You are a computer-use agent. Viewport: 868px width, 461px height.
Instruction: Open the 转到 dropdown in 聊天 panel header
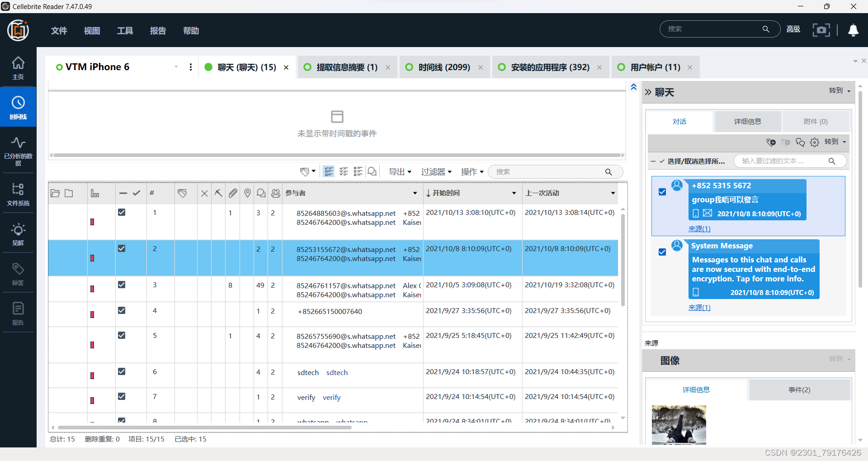[840, 90]
